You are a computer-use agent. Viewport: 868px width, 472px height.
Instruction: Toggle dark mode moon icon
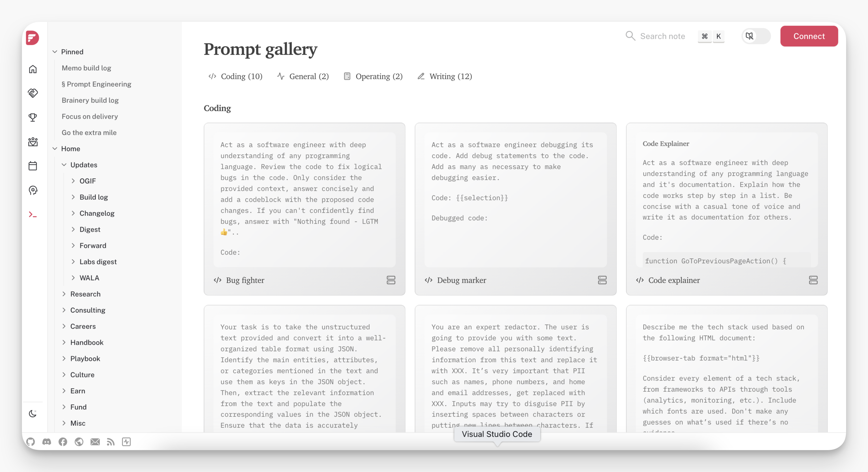(33, 413)
